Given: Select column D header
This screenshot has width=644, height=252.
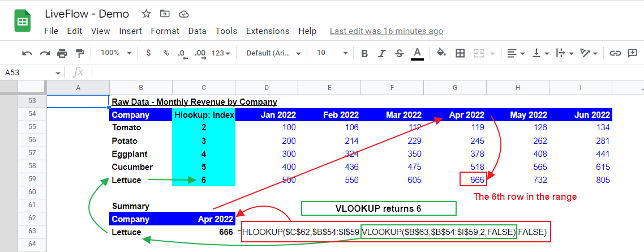Looking at the screenshot, I should [267, 87].
